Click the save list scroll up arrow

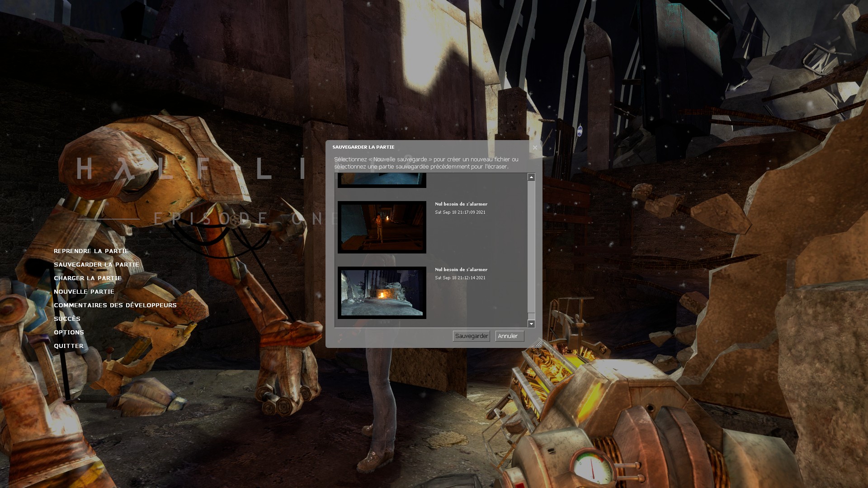[x=531, y=177]
